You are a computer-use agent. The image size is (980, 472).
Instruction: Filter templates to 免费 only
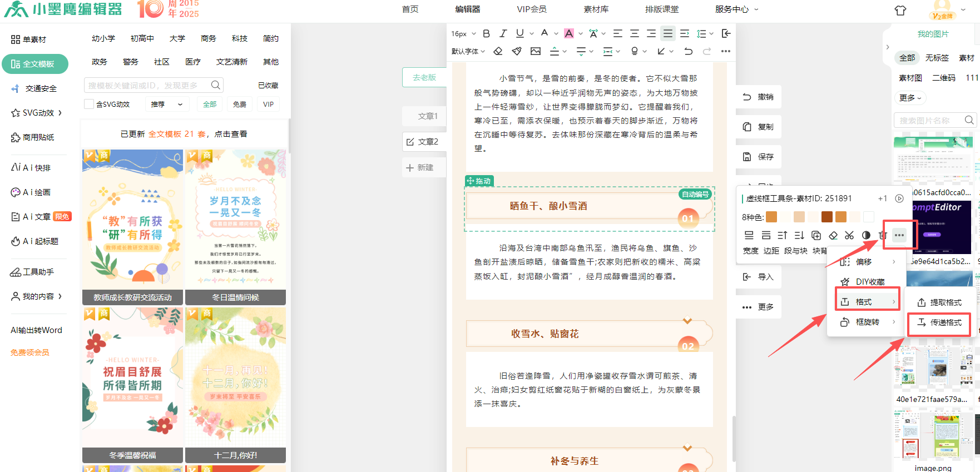point(239,104)
